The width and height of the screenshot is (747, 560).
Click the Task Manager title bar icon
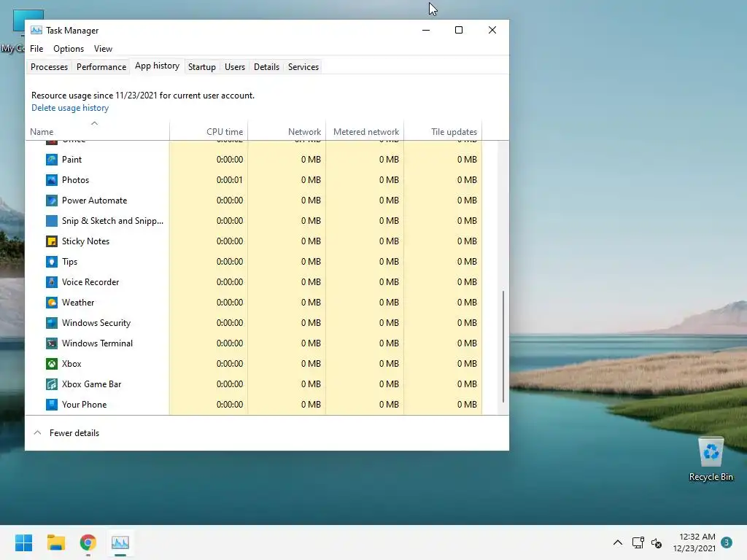[36, 31]
